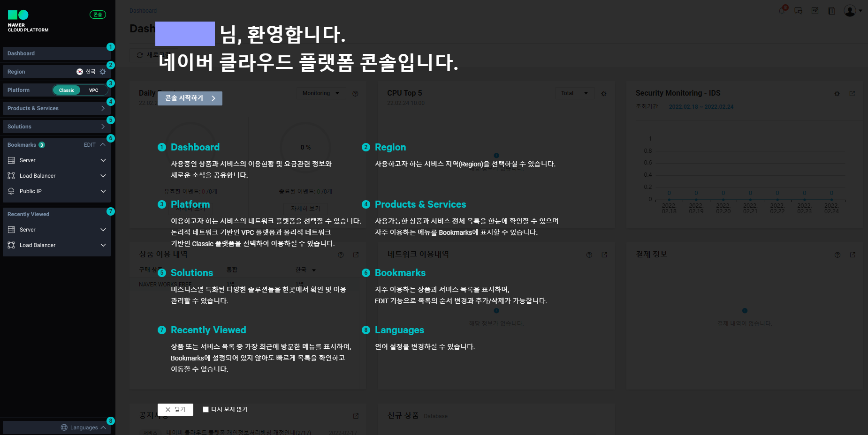Open CPU Top 5 settings gear

[x=604, y=94]
